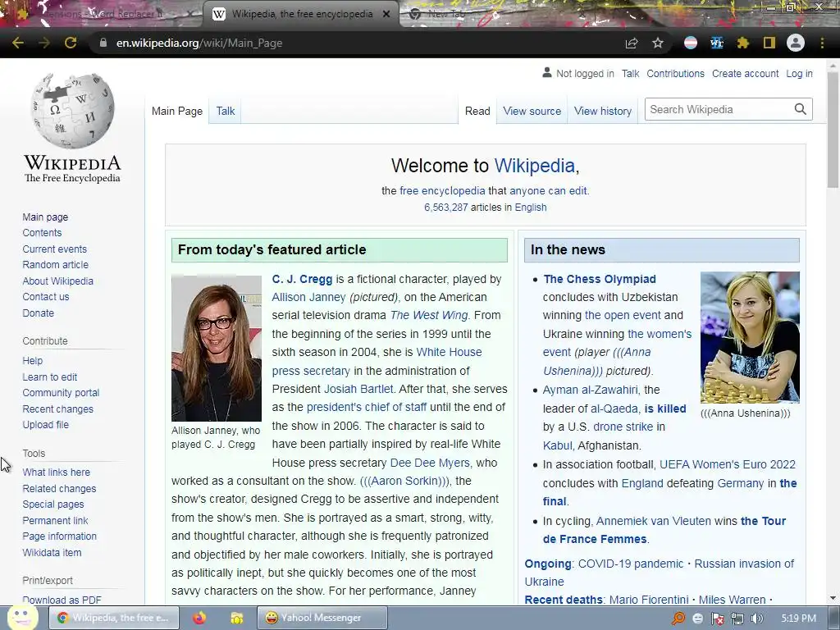The width and height of the screenshot is (840, 630).
Task: Click the 5:19 PM taskbar clock
Action: pyautogui.click(x=798, y=619)
